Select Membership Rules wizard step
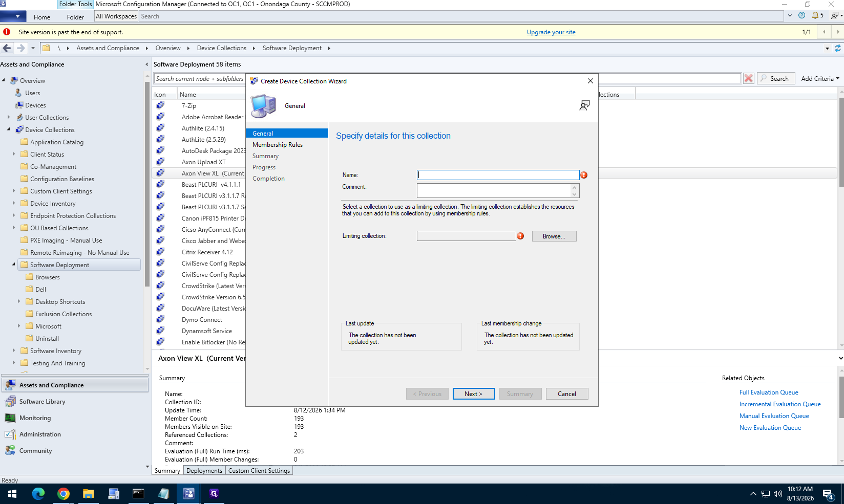Image resolution: width=844 pixels, height=504 pixels. (x=278, y=145)
